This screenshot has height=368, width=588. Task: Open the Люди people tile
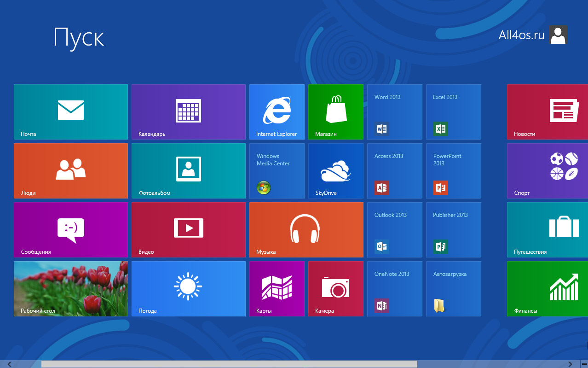[x=71, y=171]
